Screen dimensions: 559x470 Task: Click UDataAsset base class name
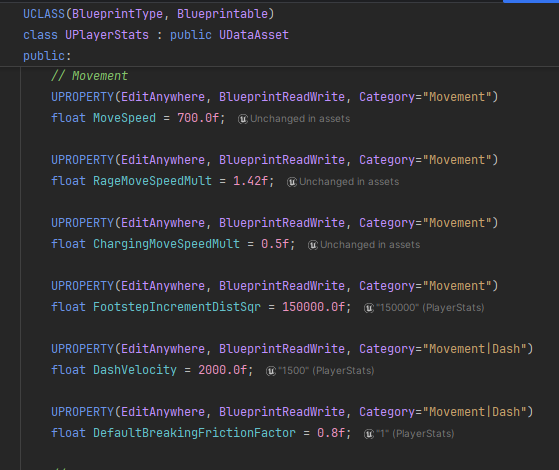click(254, 35)
